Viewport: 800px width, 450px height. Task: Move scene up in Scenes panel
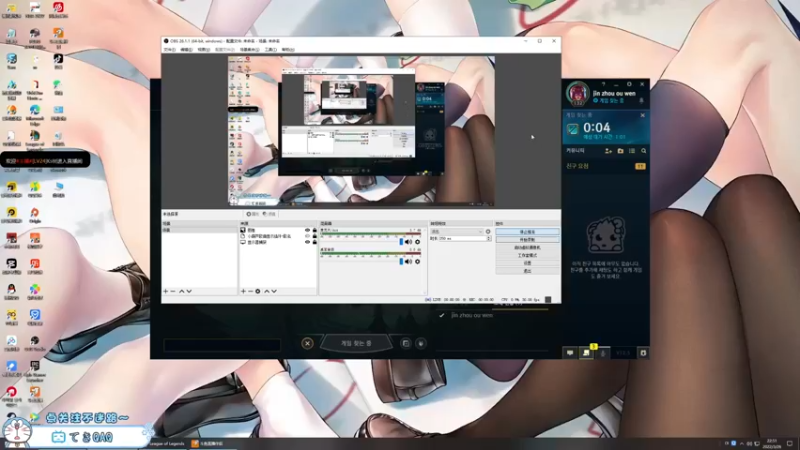[x=181, y=291]
